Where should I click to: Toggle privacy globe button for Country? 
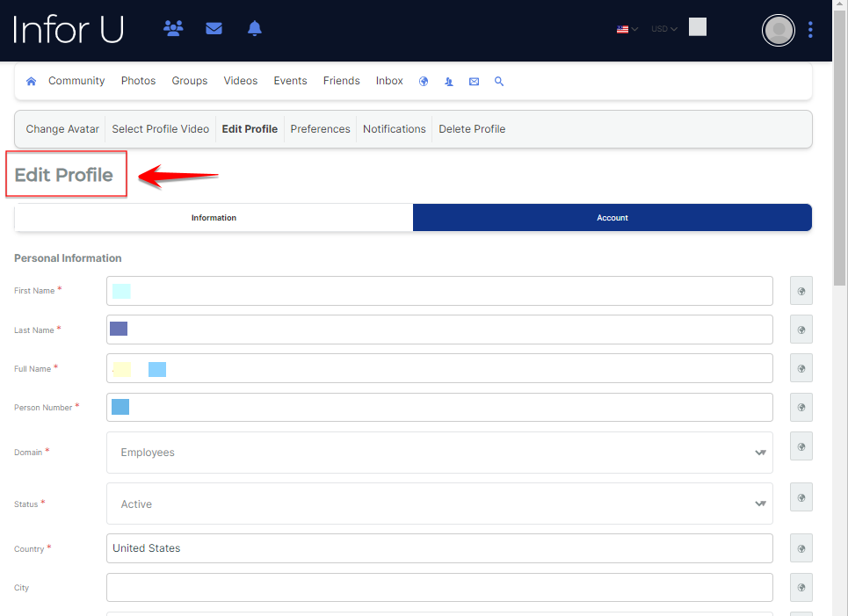pos(801,548)
